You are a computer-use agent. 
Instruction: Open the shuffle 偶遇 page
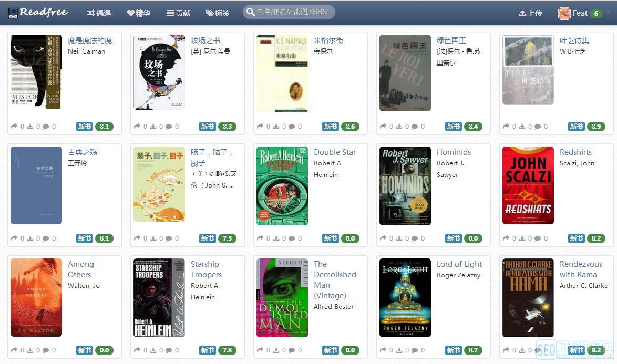coord(99,13)
